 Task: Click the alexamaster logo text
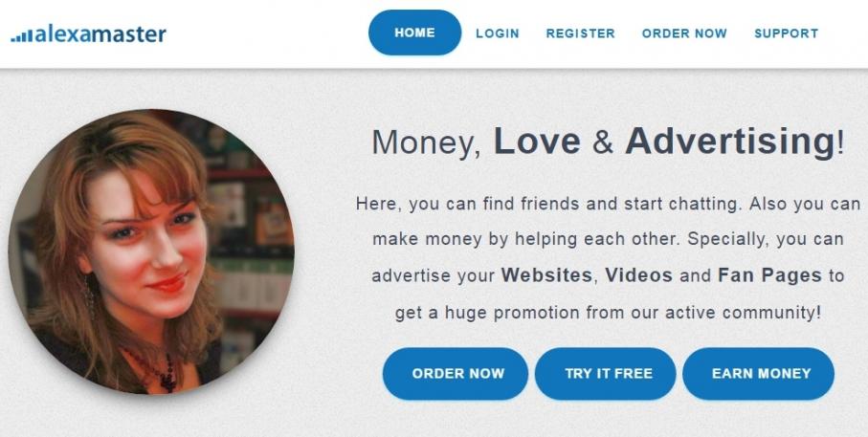[100, 34]
